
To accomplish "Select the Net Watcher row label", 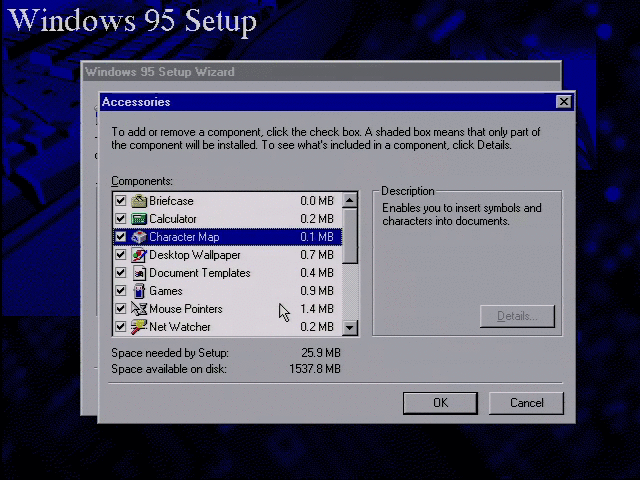I will click(x=180, y=327).
